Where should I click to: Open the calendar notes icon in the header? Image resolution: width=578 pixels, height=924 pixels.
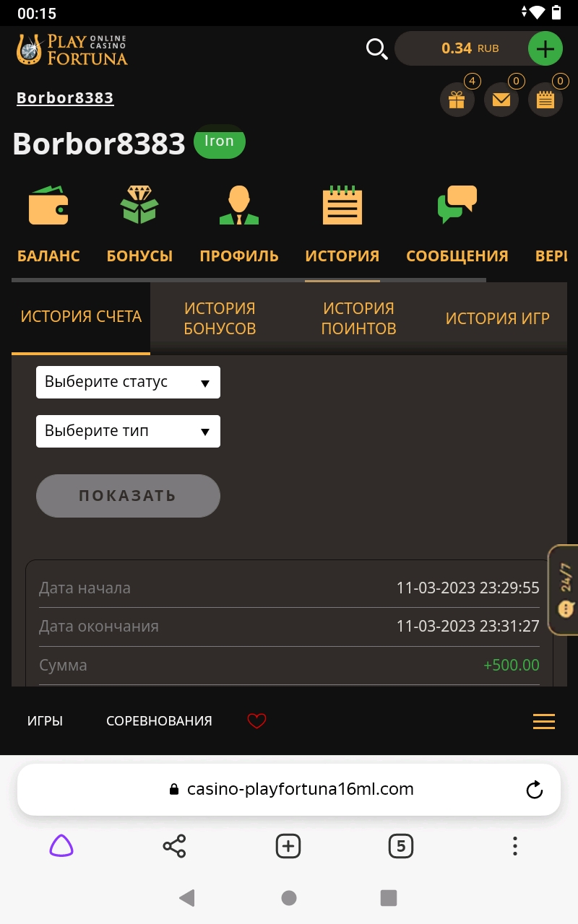point(545,100)
